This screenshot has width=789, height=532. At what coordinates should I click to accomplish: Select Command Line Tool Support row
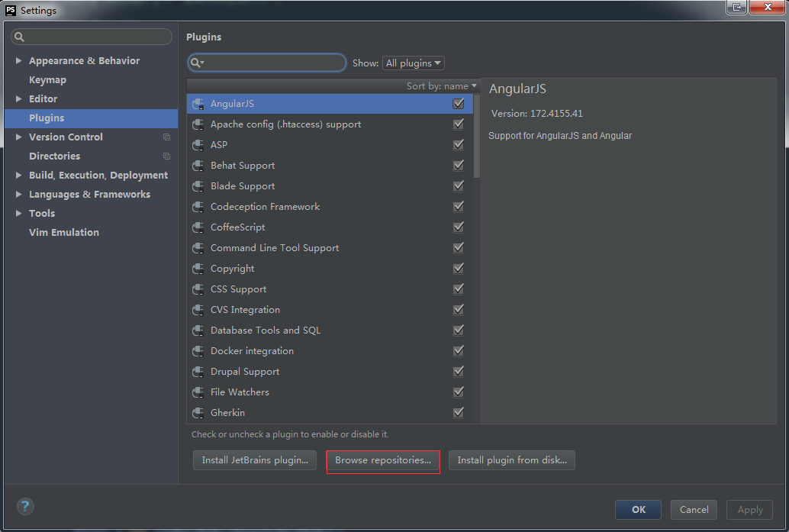[x=330, y=248]
